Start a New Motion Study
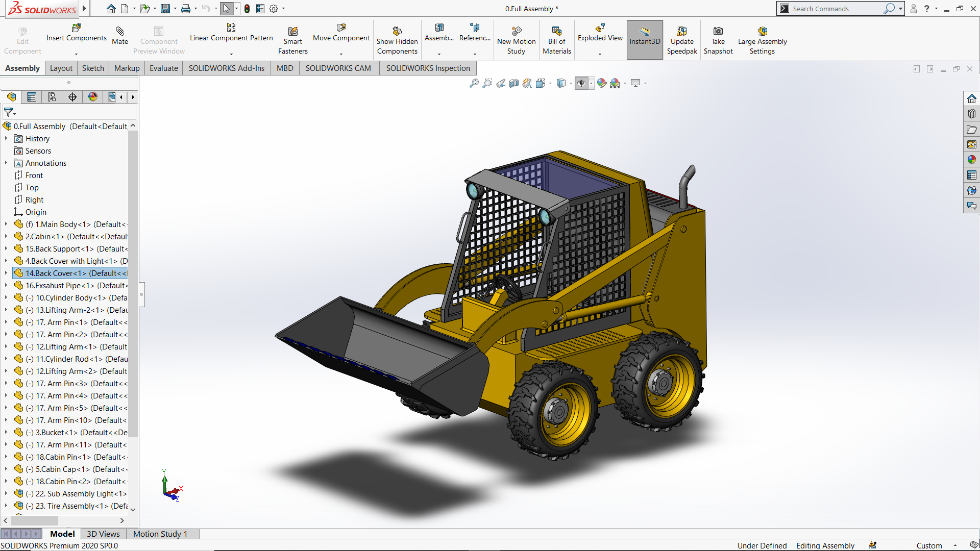Image resolution: width=980 pixels, height=551 pixels. pos(517,40)
